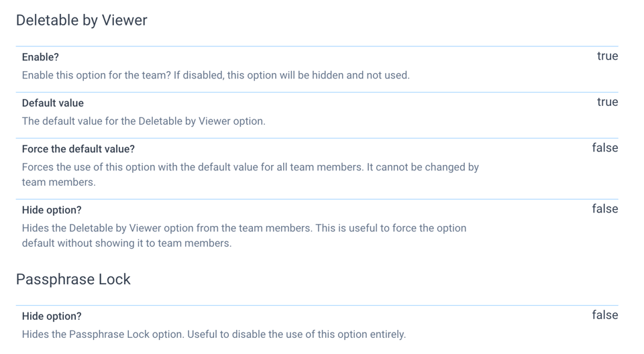
Task: Click the Default value description text
Action: [x=144, y=121]
